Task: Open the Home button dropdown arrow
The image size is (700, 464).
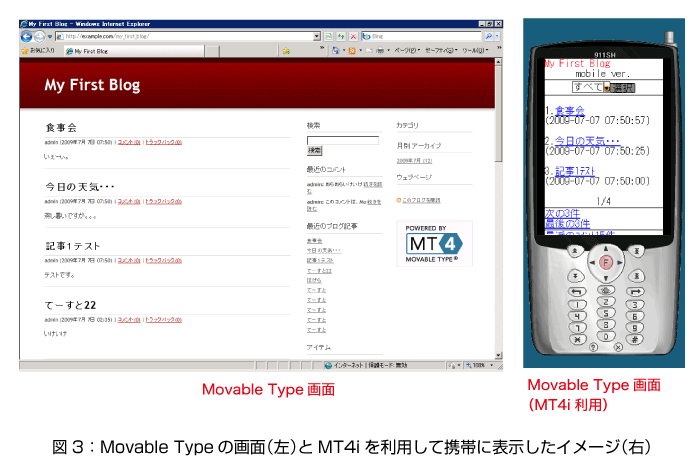Action: click(343, 51)
